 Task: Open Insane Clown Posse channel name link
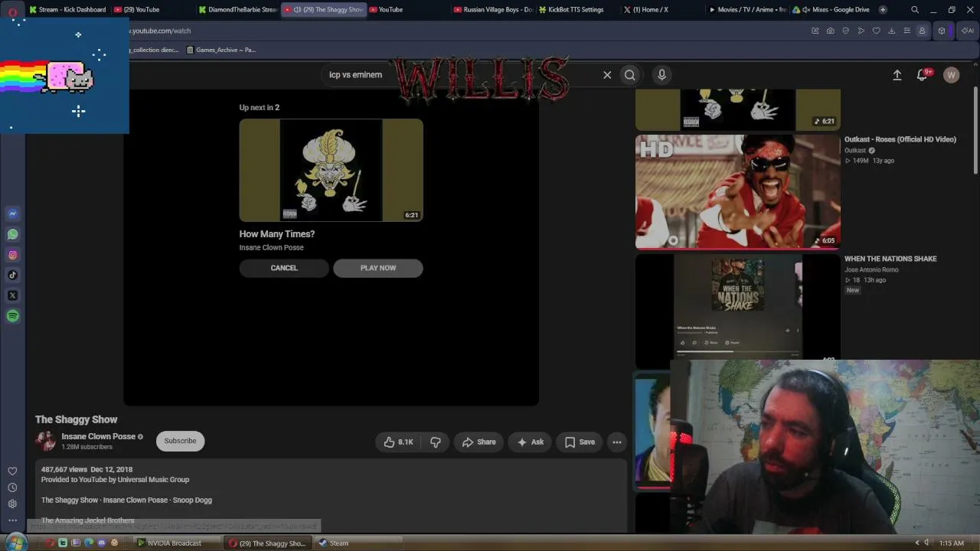(x=98, y=436)
